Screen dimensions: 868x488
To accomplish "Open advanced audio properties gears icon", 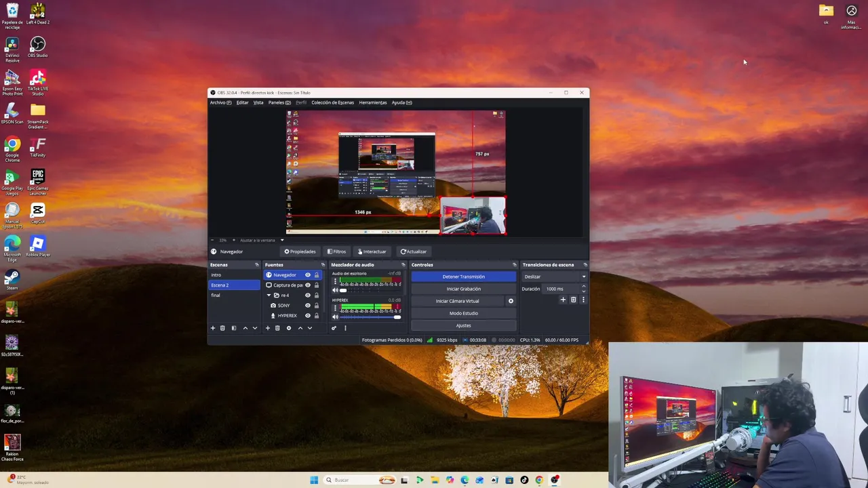I will (334, 328).
